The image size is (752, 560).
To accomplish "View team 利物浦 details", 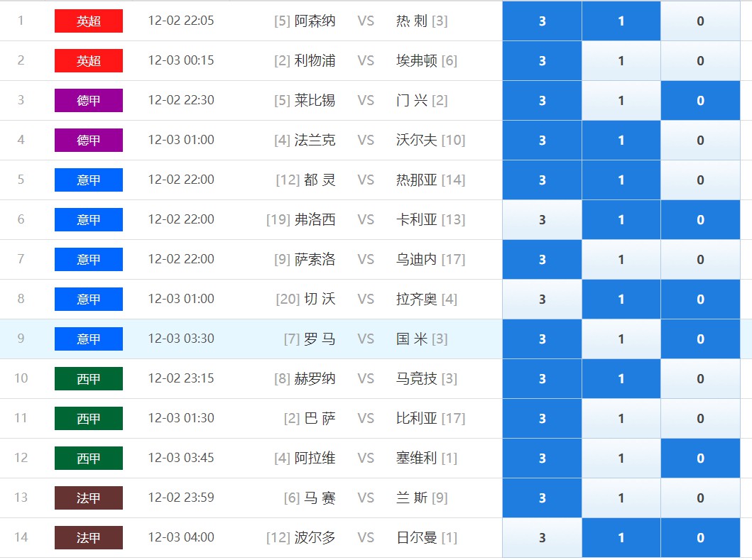I will coord(315,61).
